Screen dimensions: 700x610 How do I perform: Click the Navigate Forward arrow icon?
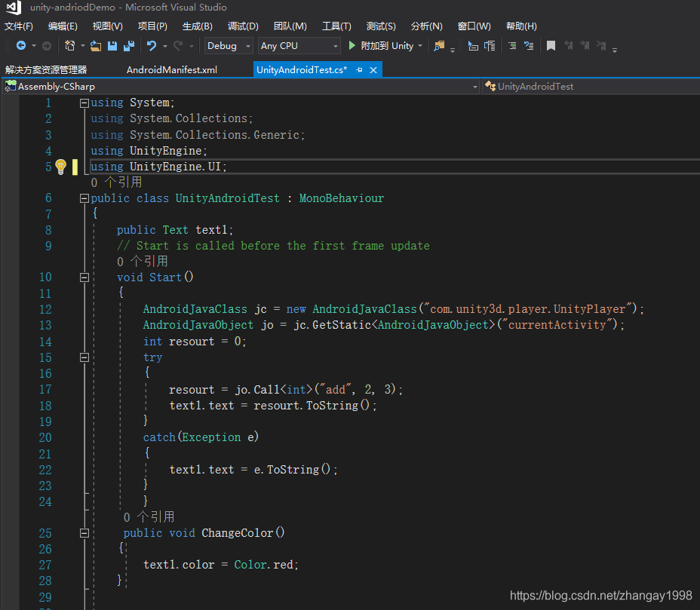(x=47, y=45)
